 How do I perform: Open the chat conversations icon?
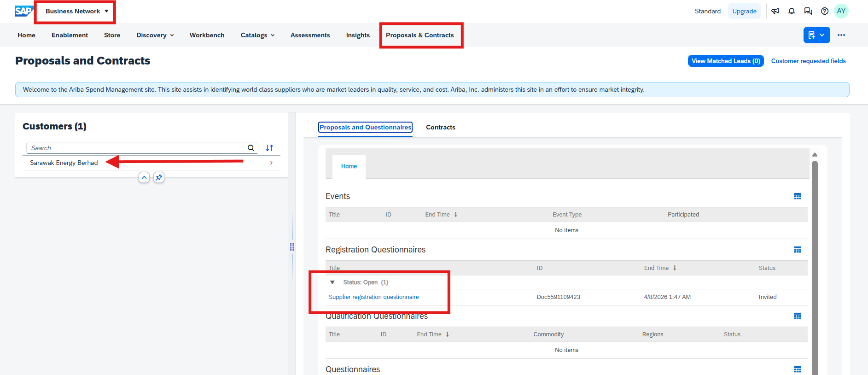(808, 11)
